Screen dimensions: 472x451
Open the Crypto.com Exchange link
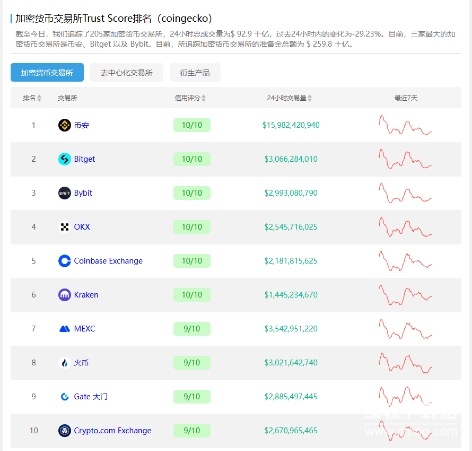pyautogui.click(x=112, y=431)
